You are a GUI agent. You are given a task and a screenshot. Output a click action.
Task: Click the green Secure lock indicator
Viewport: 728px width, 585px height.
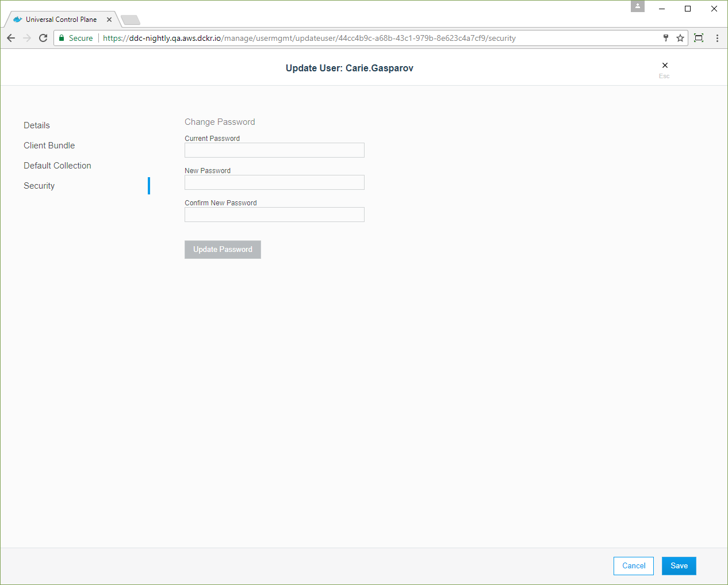(76, 38)
